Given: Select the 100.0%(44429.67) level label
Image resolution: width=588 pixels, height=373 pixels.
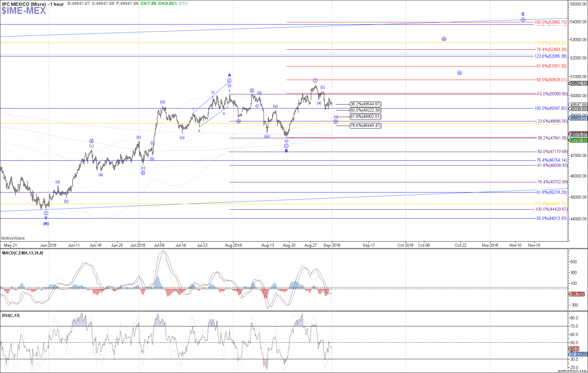Looking at the screenshot, I should (552, 209).
